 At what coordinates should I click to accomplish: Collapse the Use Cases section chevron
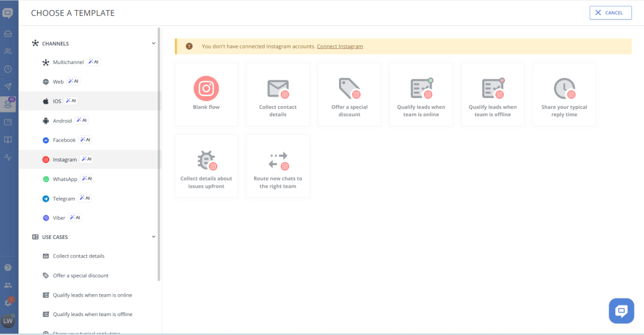pyautogui.click(x=153, y=236)
